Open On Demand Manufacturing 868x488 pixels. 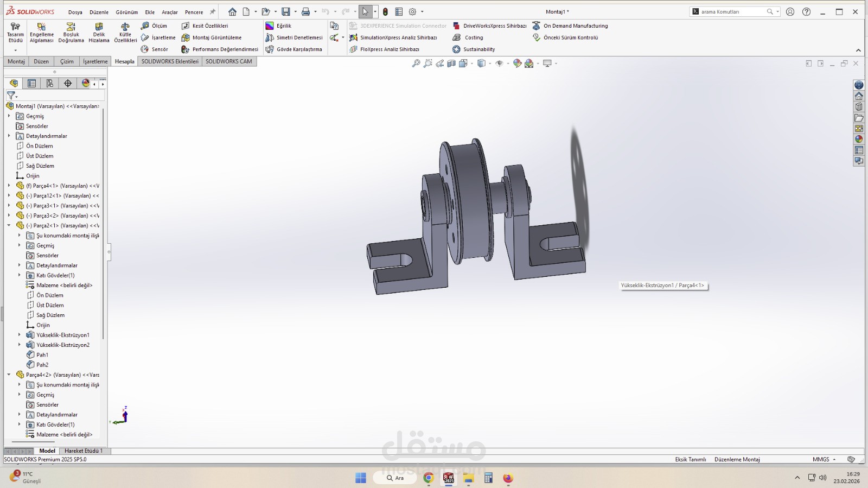(570, 26)
